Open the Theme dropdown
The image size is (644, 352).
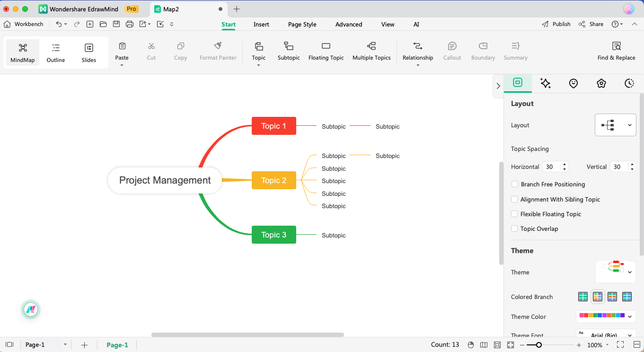click(615, 272)
